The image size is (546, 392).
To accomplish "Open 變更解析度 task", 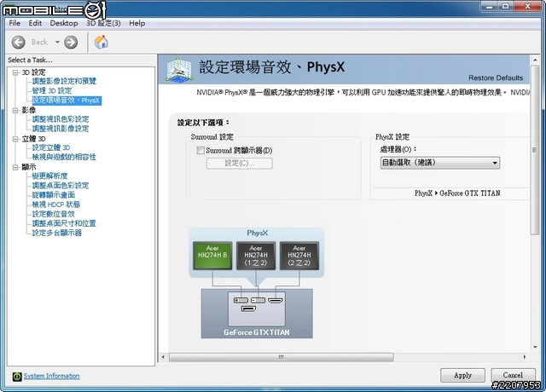I will 49,176.
